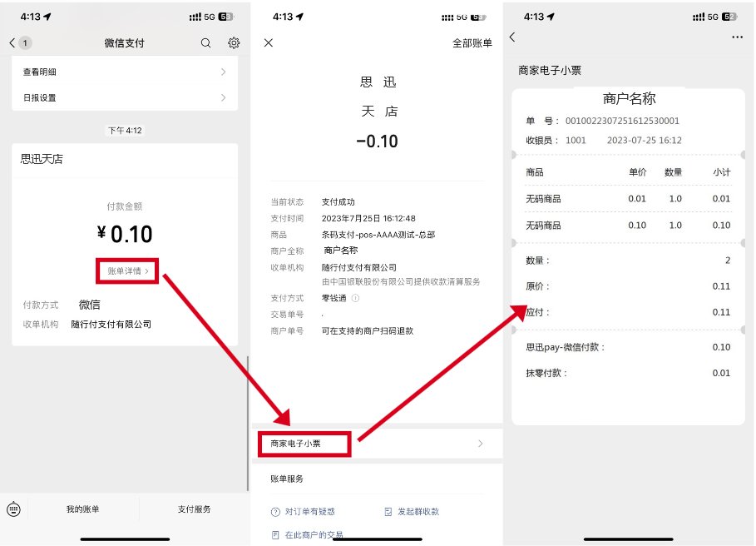The height and width of the screenshot is (546, 756).
Task: Go back from 商家电子小票 page
Action: tap(512, 37)
